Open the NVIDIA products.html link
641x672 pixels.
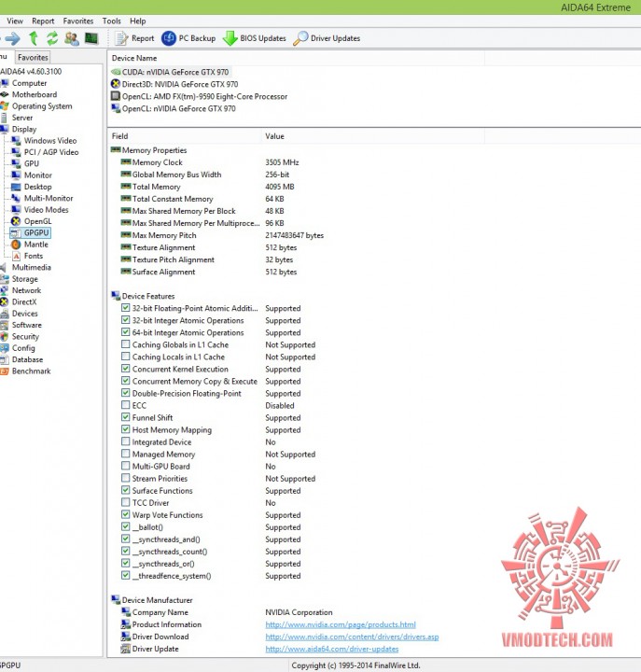click(x=341, y=624)
